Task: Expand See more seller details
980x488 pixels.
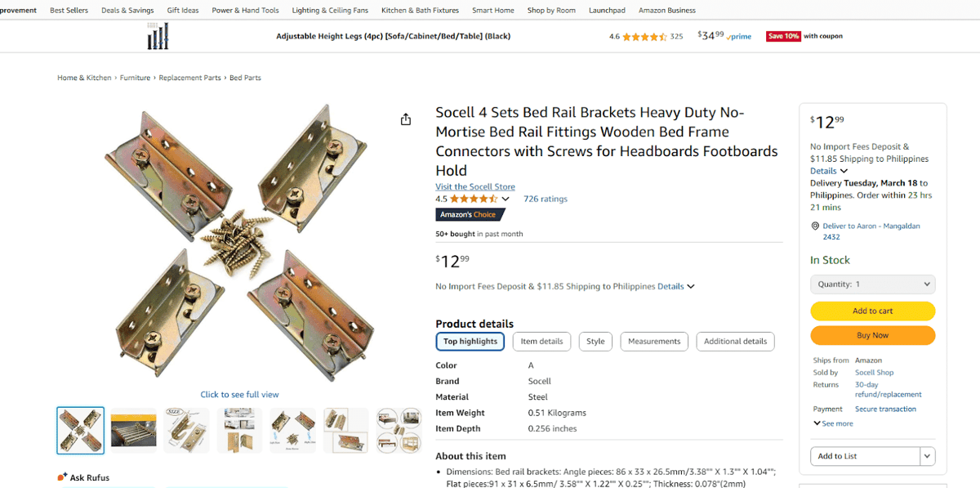Action: point(833,423)
